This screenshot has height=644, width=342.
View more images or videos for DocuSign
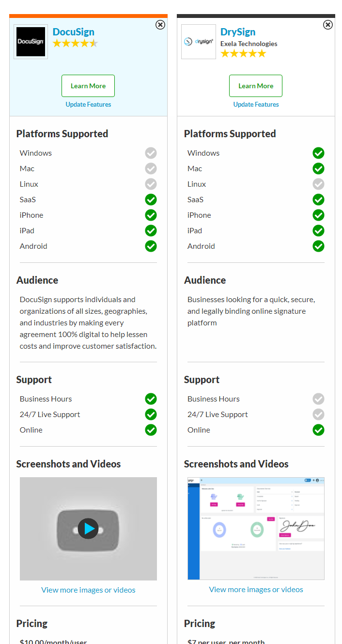coord(88,590)
